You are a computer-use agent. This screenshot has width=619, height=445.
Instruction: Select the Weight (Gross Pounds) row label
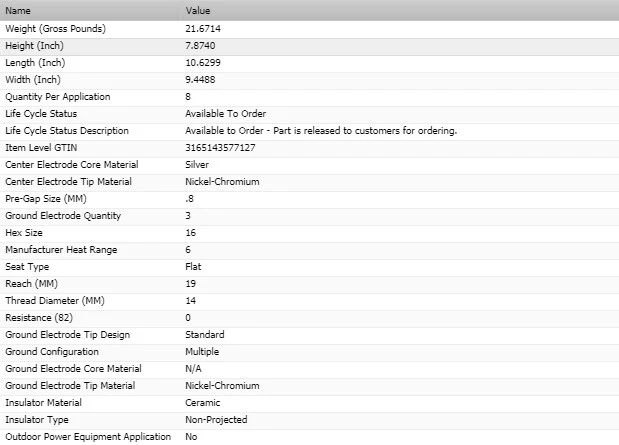[x=56, y=28]
